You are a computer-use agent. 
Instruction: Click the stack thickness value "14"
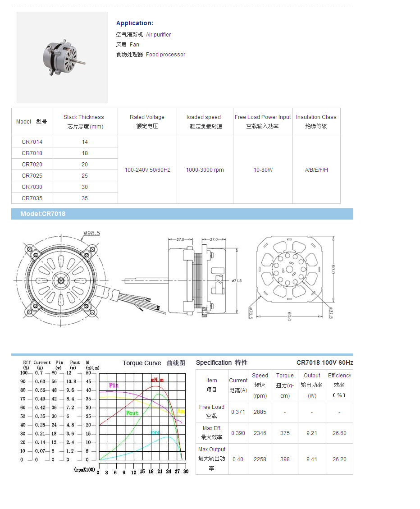[x=85, y=142]
